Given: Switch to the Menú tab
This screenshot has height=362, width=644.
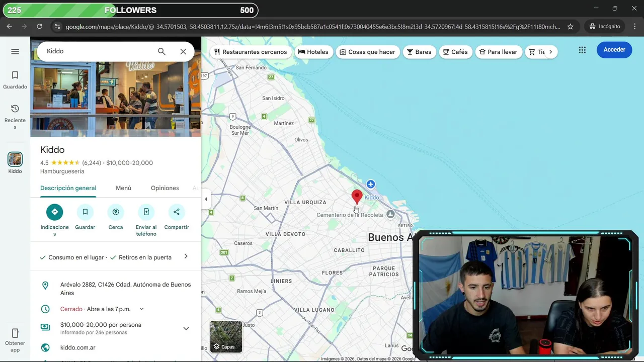Looking at the screenshot, I should pos(123,188).
